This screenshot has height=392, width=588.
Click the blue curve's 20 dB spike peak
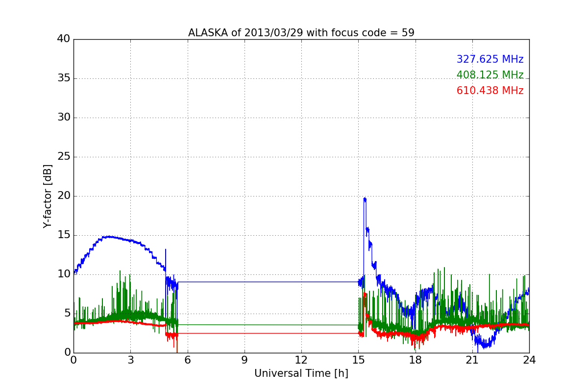click(x=365, y=198)
